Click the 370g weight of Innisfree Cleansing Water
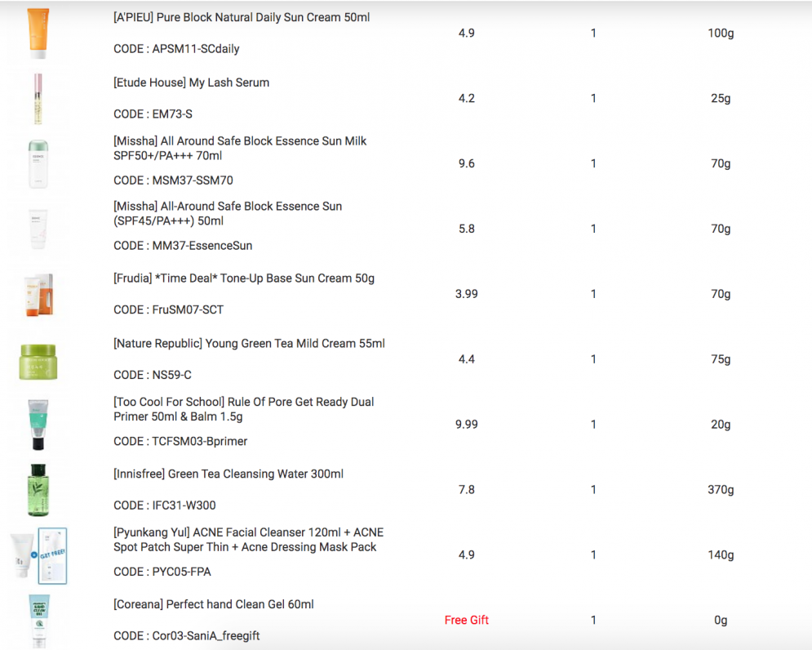This screenshot has width=812, height=650. [x=721, y=490]
